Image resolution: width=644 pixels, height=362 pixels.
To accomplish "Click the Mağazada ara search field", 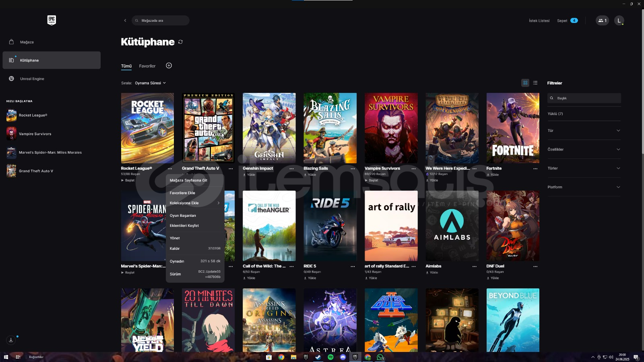I will [160, 21].
